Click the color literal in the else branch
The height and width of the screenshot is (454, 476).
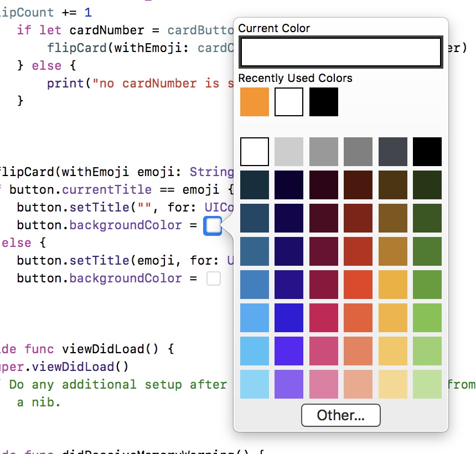pyautogui.click(x=214, y=278)
